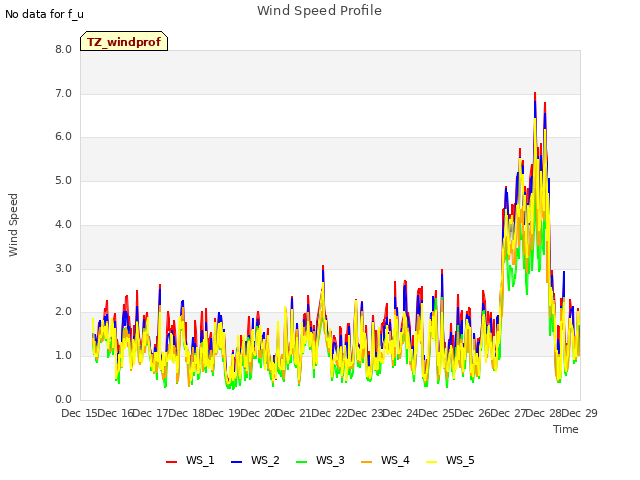Click the Dec 21 x-axis date label
The height and width of the screenshot is (480, 640).
click(293, 413)
